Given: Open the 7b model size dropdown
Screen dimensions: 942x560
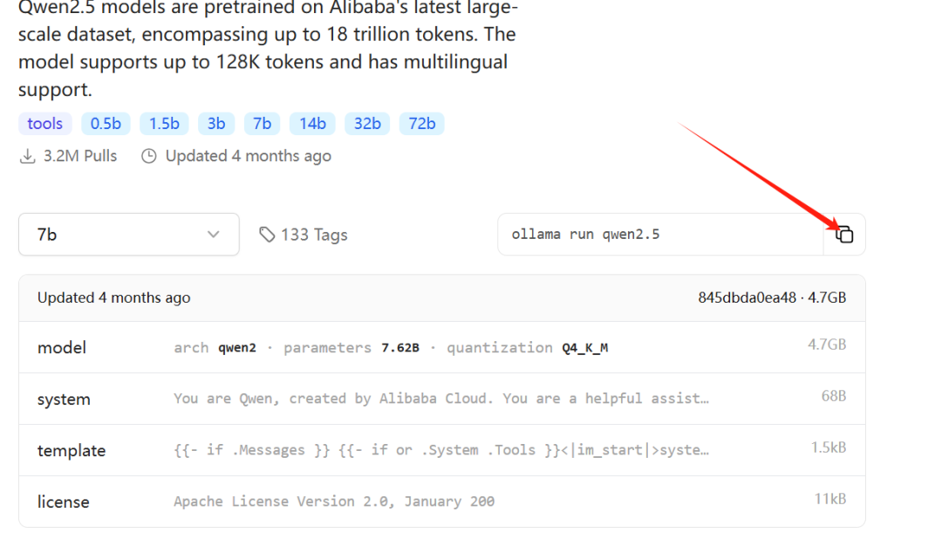Looking at the screenshot, I should coord(128,235).
